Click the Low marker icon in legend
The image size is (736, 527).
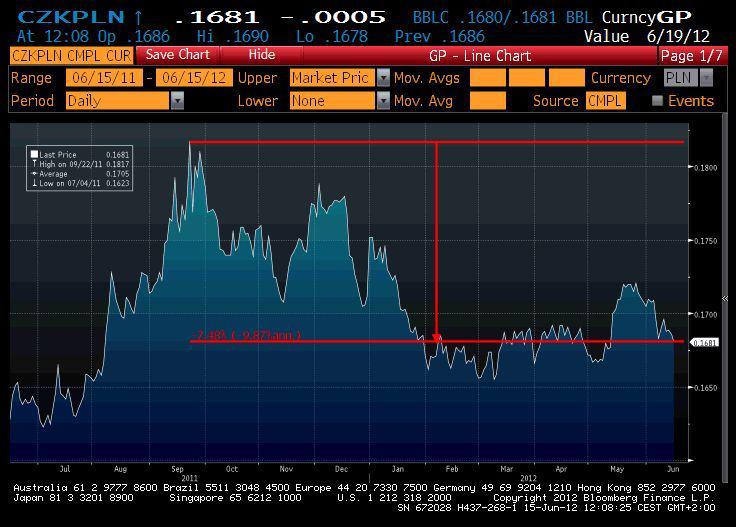click(34, 182)
